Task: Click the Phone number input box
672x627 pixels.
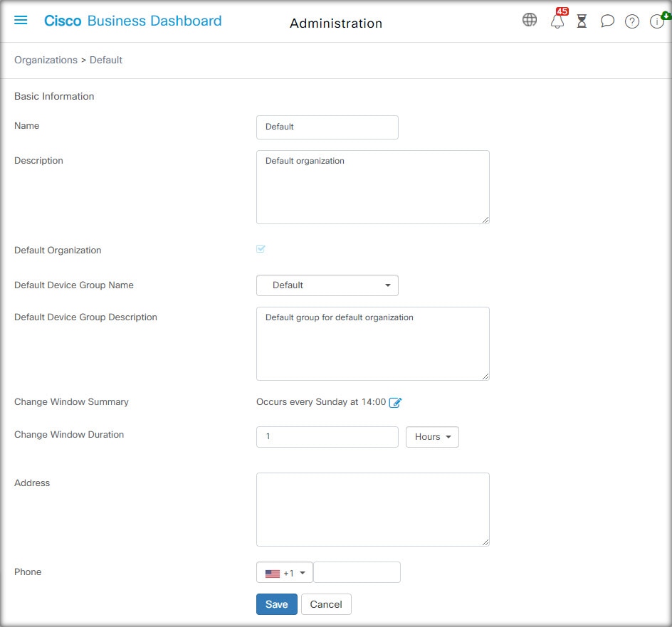Action: click(x=357, y=573)
